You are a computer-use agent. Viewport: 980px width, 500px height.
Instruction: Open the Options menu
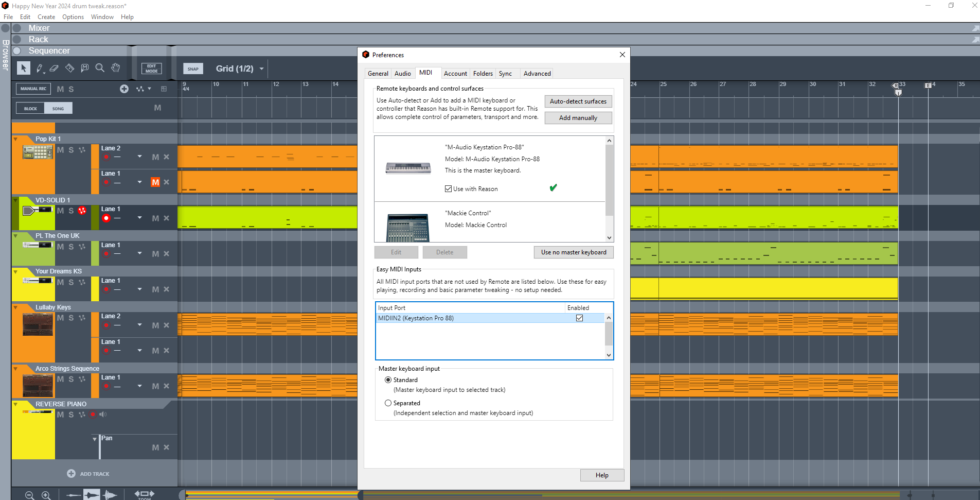click(73, 17)
